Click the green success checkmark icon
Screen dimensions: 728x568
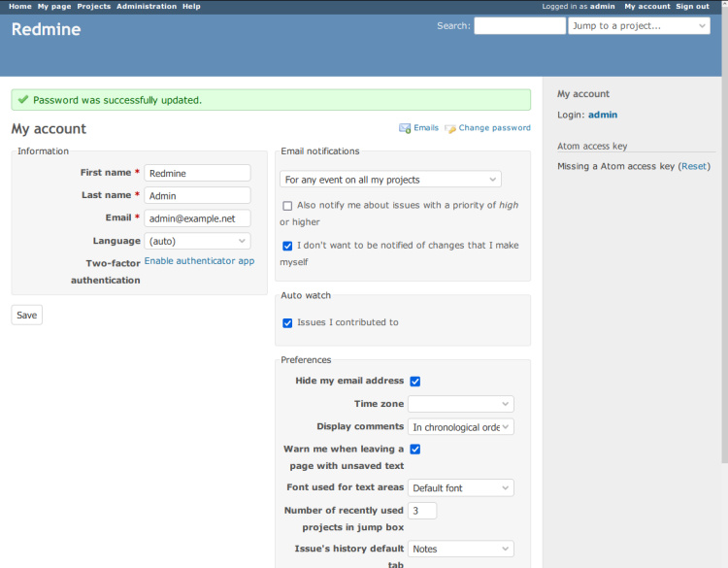23,100
